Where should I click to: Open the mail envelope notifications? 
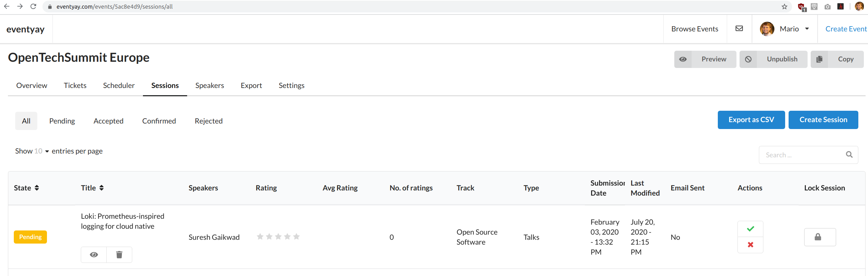[739, 29]
